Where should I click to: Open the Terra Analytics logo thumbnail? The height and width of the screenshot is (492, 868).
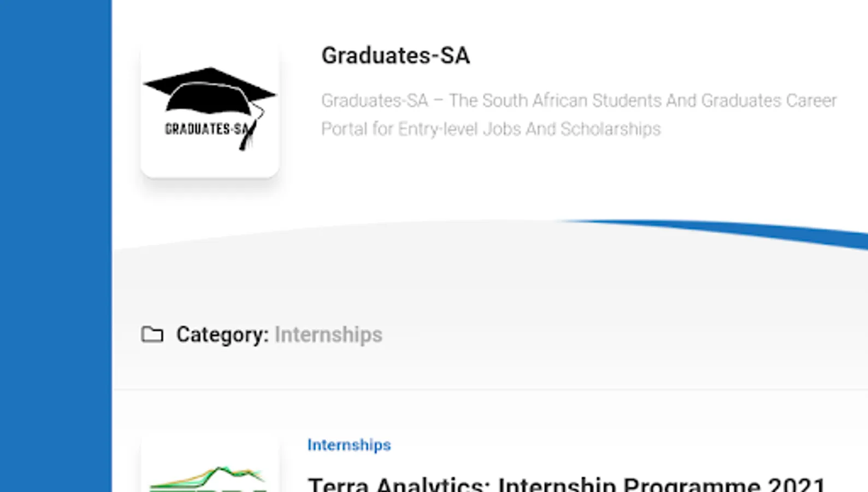(x=210, y=475)
